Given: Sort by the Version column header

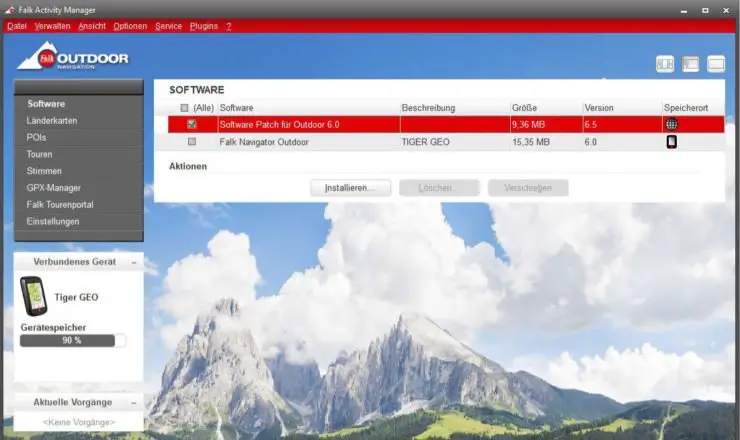Looking at the screenshot, I should click(599, 108).
